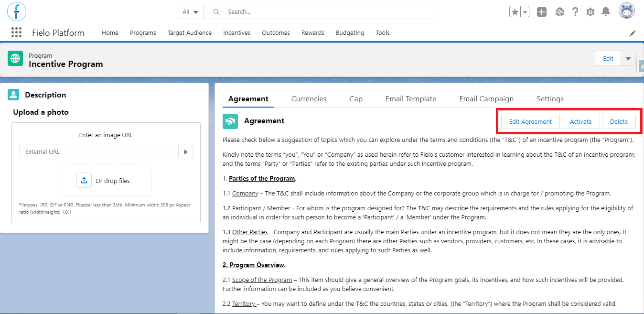Open the Tools nav item
The width and height of the screenshot is (644, 314).
[x=383, y=33]
